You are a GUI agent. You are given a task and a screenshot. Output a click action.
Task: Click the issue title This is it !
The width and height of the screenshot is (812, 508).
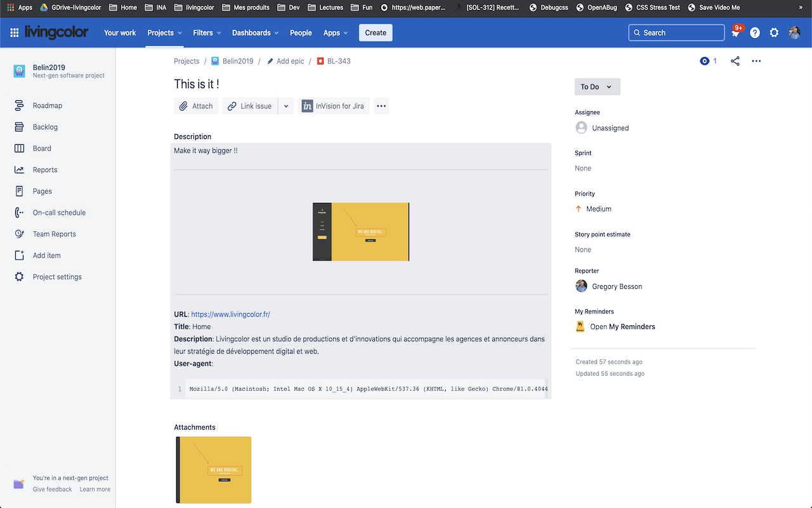coord(197,84)
